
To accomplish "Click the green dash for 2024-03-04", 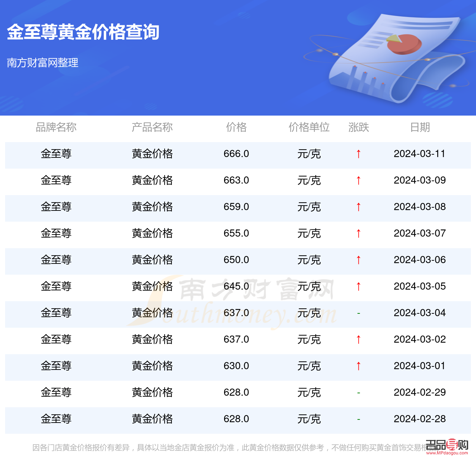I will coord(358,313).
